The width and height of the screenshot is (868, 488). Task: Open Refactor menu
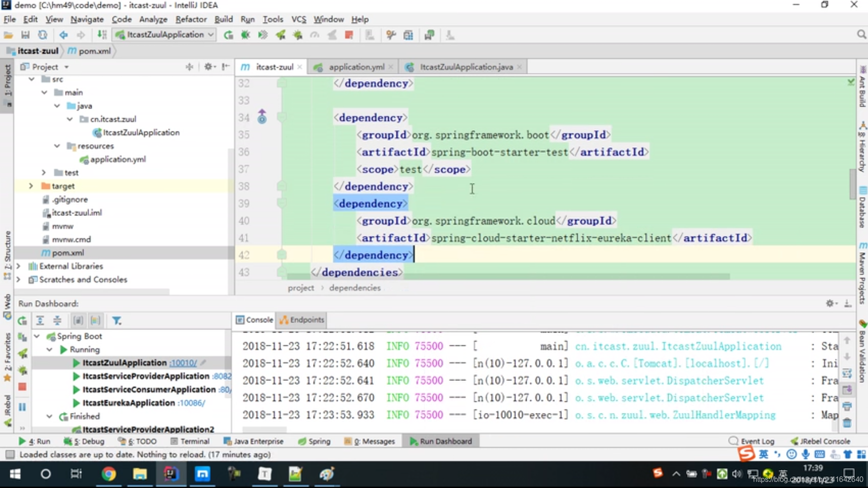coord(191,19)
